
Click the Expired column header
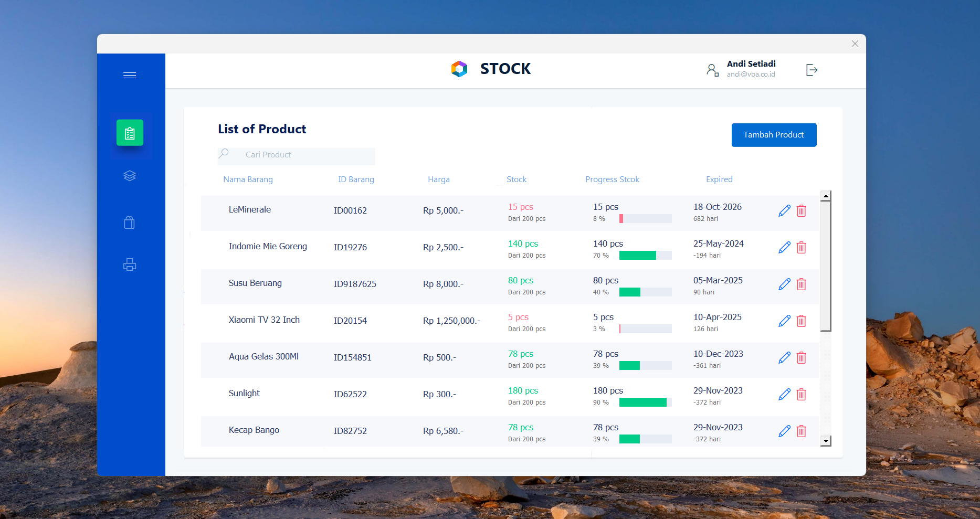click(719, 179)
